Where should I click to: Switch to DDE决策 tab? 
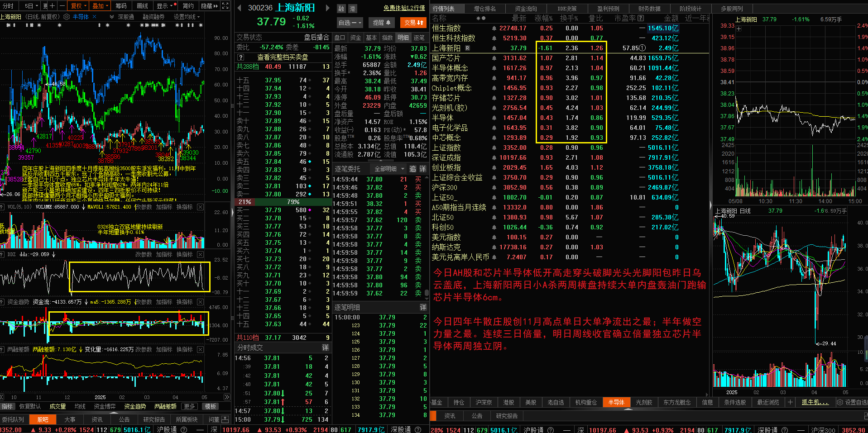[x=566, y=9]
